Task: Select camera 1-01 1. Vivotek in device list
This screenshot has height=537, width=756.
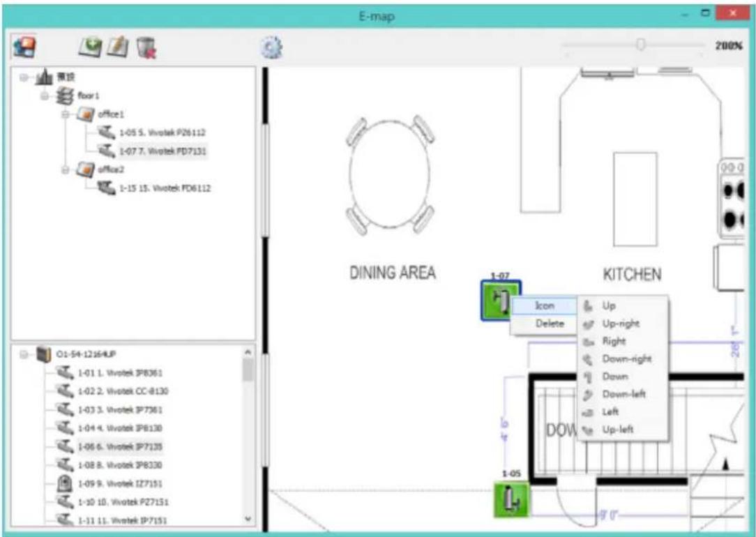Action: tap(120, 372)
